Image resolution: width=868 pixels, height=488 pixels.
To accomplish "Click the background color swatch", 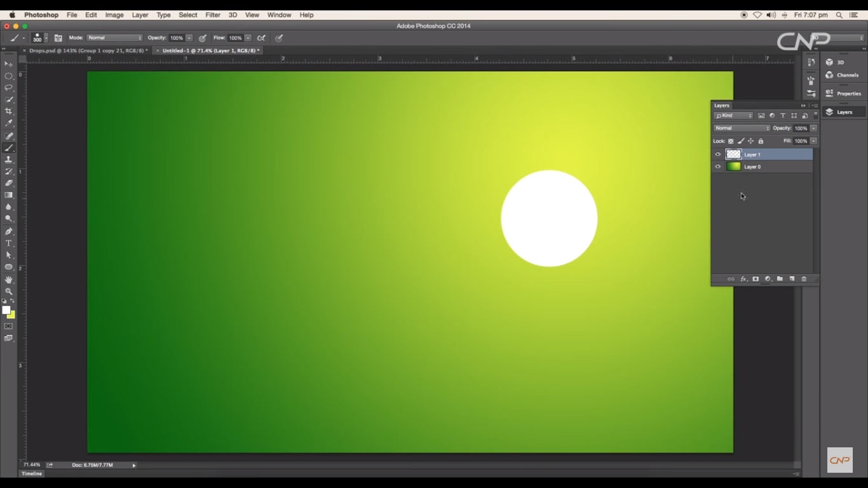I will (x=12, y=315).
